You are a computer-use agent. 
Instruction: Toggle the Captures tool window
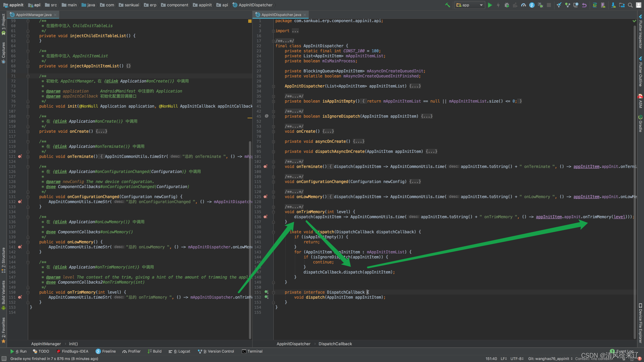pos(3,52)
